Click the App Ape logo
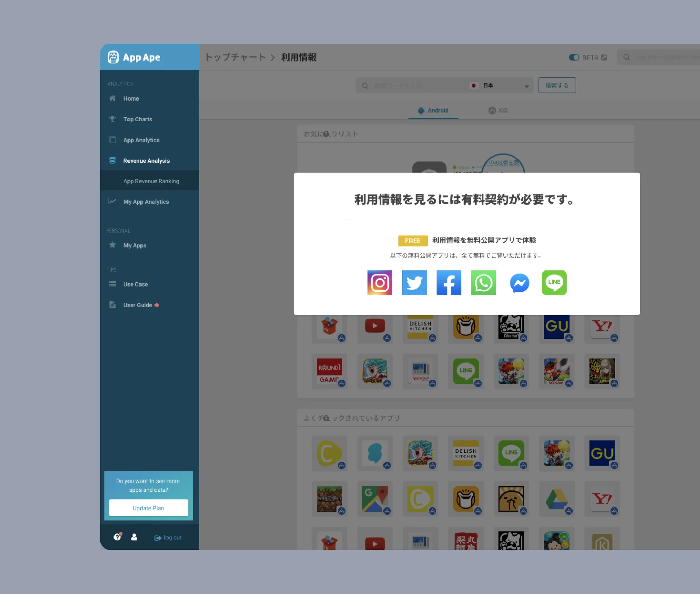Screen dimensions: 700x594 pyautogui.click(x=134, y=57)
